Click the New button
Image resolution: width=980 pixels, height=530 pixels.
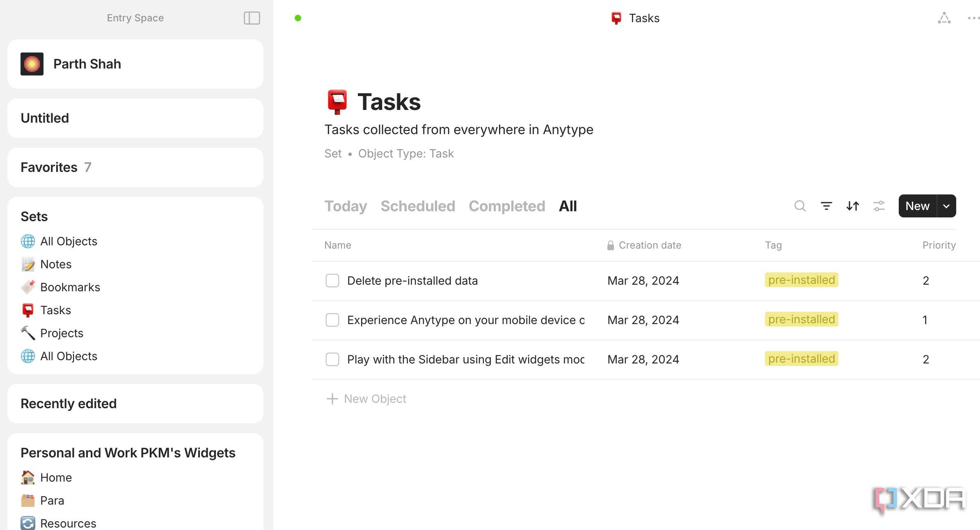(x=917, y=206)
